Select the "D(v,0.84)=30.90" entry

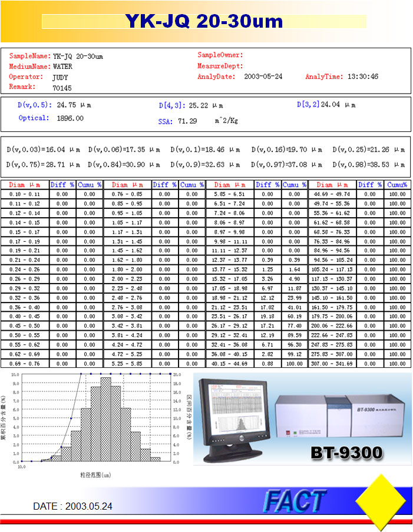click(124, 165)
